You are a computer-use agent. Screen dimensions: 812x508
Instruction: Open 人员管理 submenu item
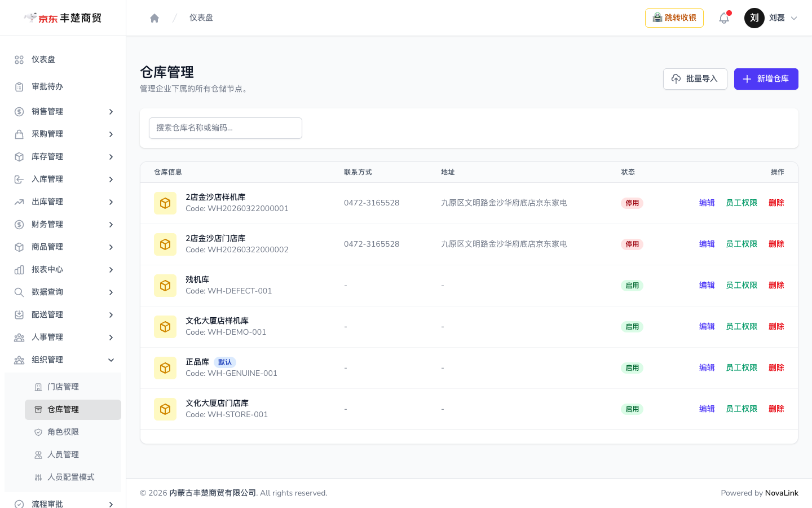(x=73, y=455)
